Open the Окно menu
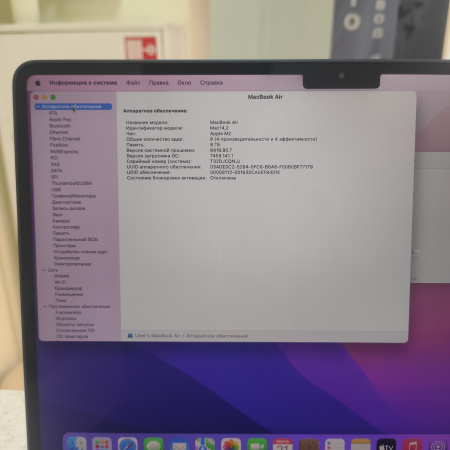Image resolution: width=450 pixels, height=450 pixels. tap(184, 83)
